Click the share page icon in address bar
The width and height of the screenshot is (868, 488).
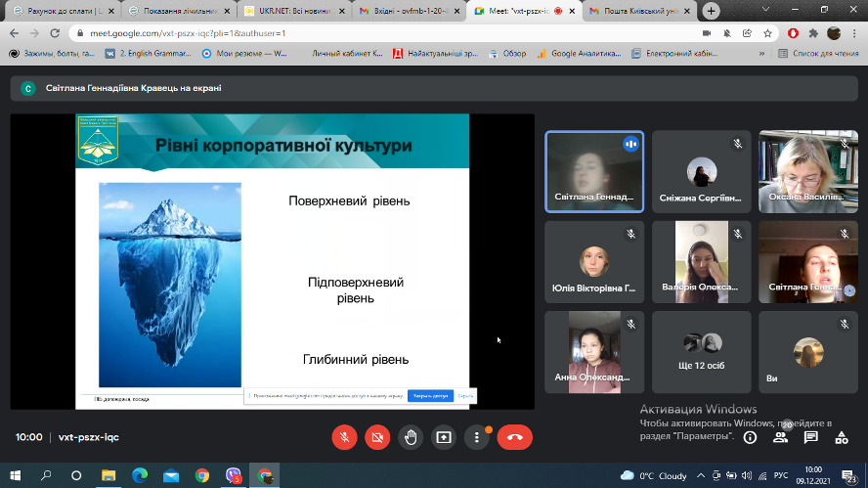pos(748,33)
